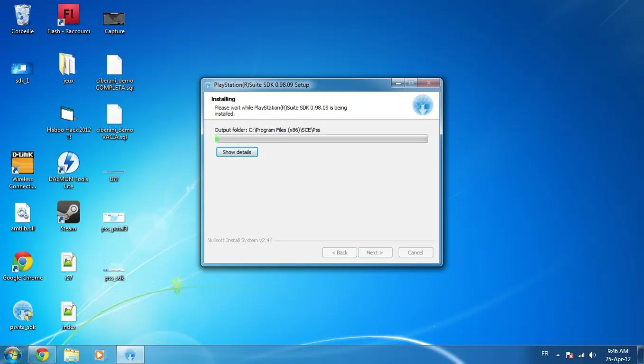Image resolution: width=644 pixels, height=364 pixels.
Task: Open the Flash - Raccourci shortcut
Action: 68,19
